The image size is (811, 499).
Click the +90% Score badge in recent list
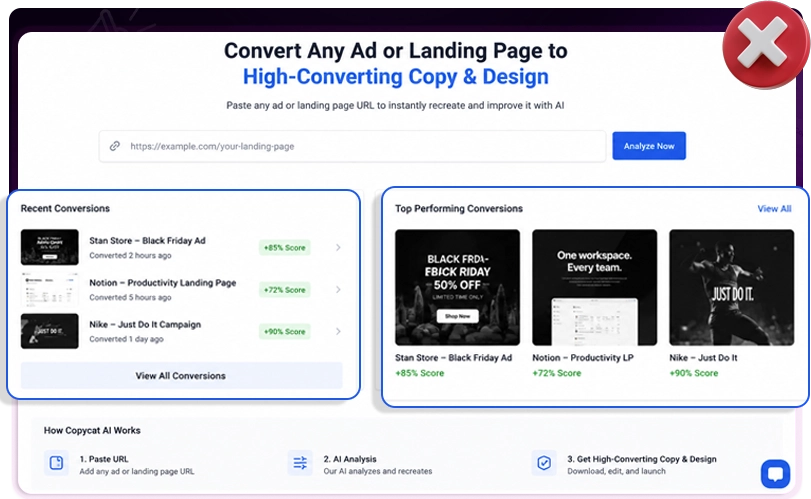[x=284, y=331]
